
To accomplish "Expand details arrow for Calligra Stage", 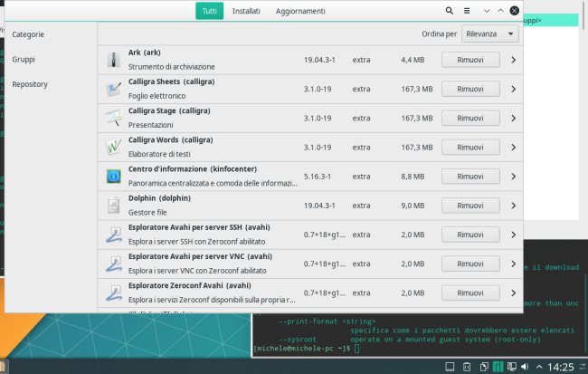I will point(514,118).
